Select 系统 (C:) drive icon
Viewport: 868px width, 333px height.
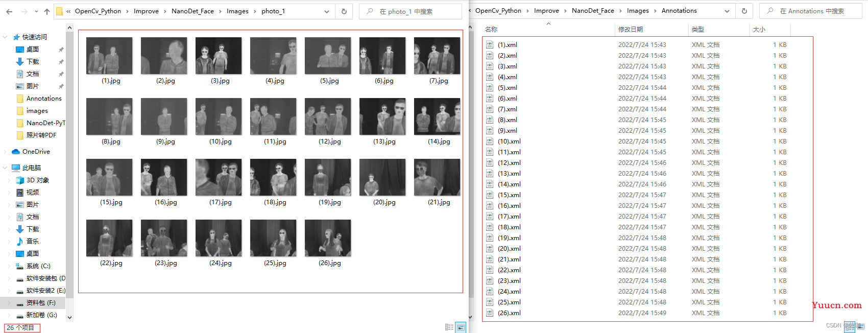tap(20, 266)
